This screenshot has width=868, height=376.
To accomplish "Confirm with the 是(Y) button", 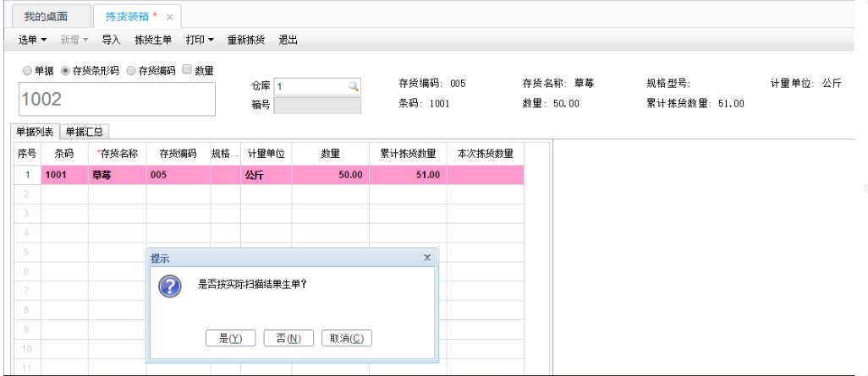I will 230,338.
